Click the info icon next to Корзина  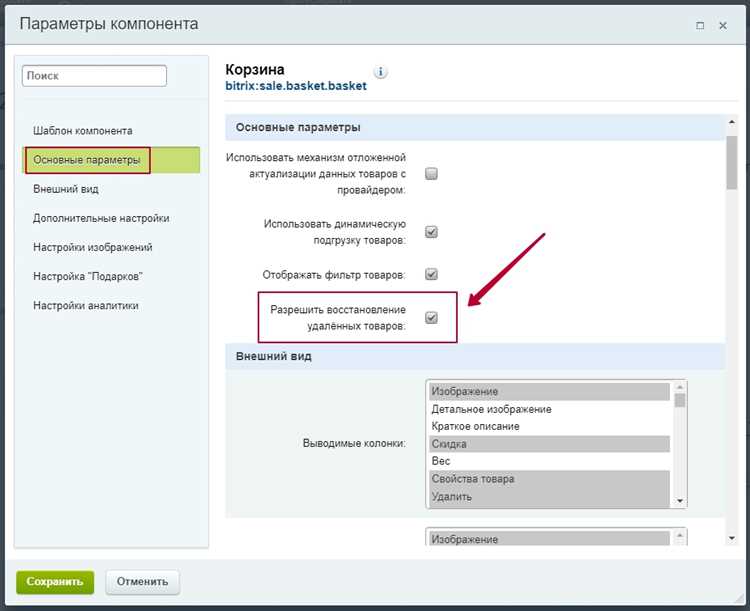tap(380, 72)
